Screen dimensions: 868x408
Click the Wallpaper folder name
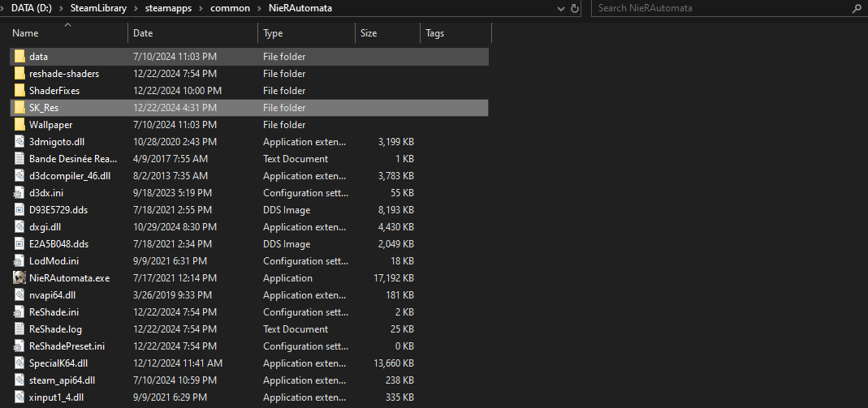coord(51,125)
